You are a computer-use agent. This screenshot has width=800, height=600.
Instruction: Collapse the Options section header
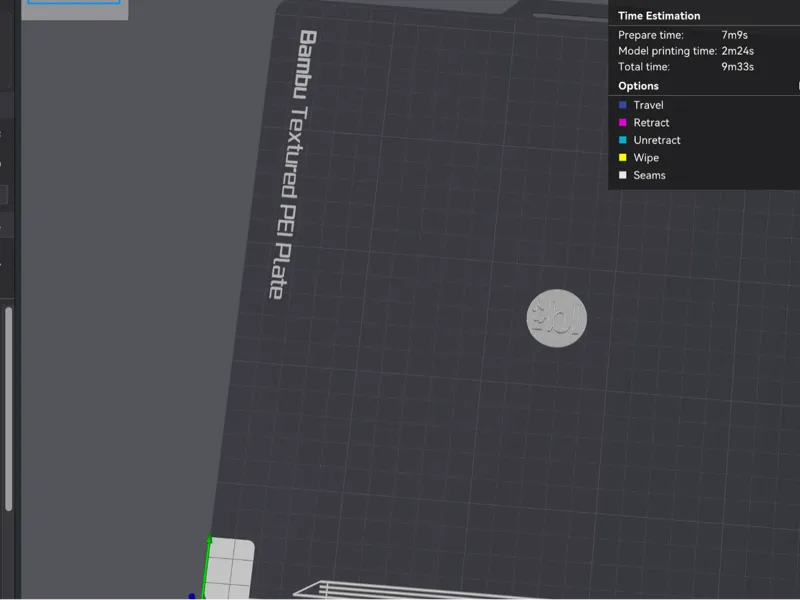pyautogui.click(x=638, y=86)
